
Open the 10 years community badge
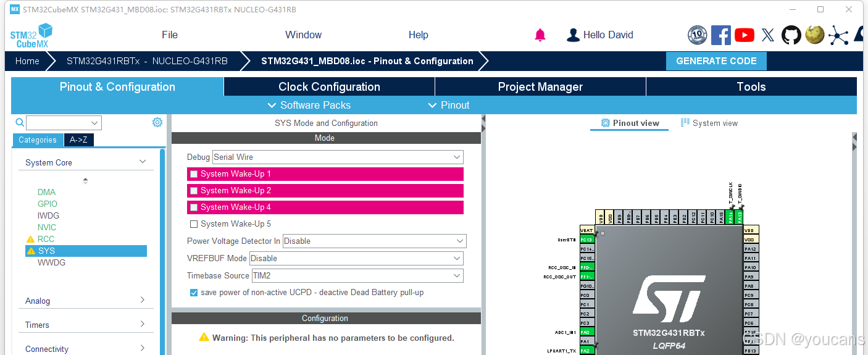click(x=698, y=35)
